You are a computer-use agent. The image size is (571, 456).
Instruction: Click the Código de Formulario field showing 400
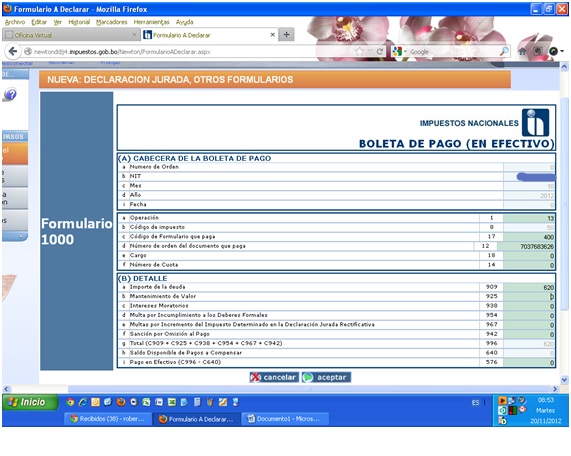(x=529, y=237)
